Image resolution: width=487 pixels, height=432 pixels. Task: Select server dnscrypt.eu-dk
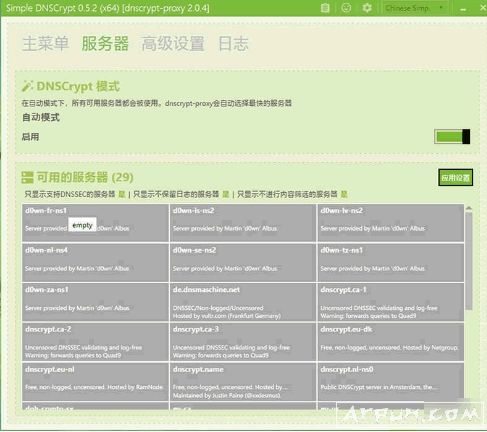coord(391,342)
